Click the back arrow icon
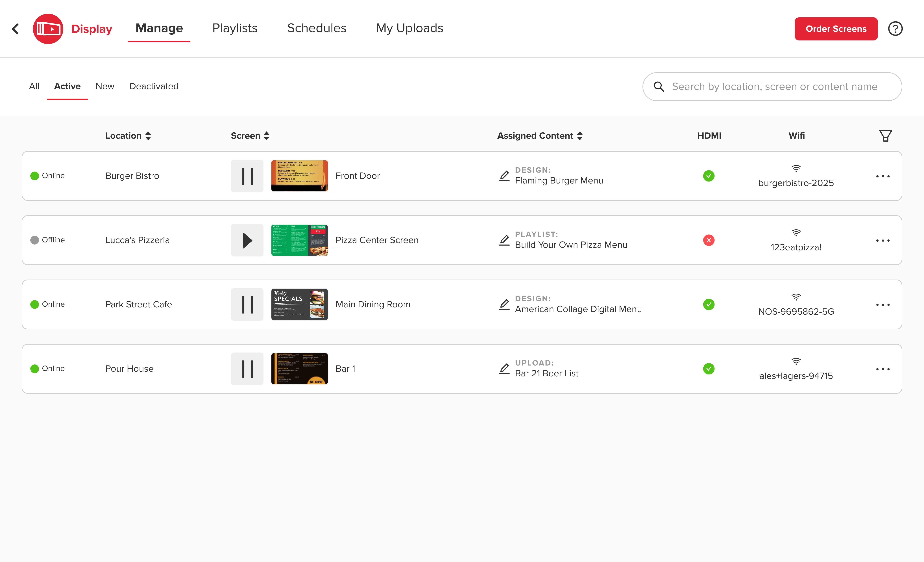924x562 pixels. tap(15, 29)
